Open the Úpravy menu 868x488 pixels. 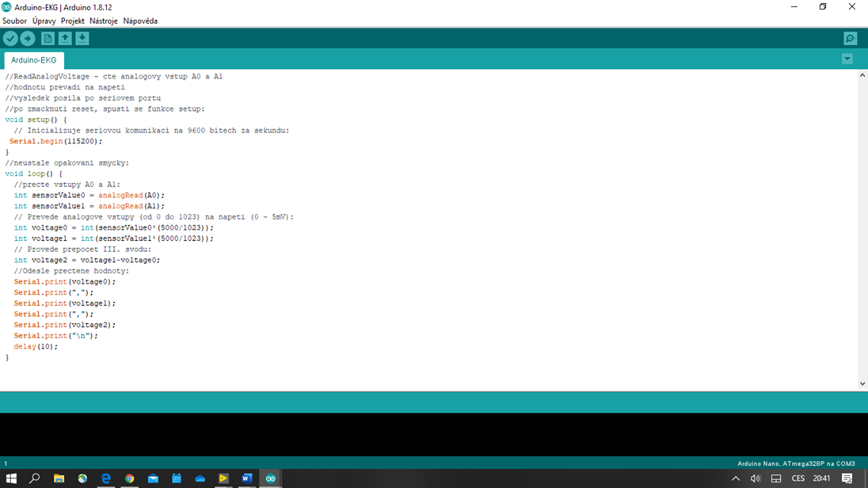point(43,21)
